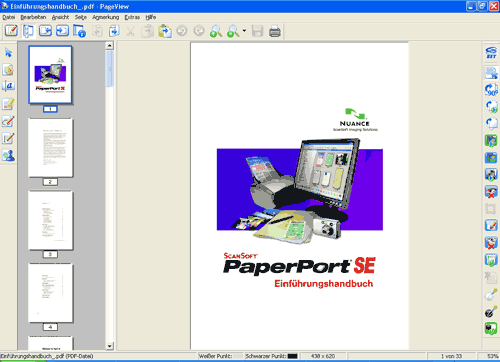Select page 2 thumbnail
Image resolution: width=500 pixels, height=362 pixels.
[x=50, y=148]
